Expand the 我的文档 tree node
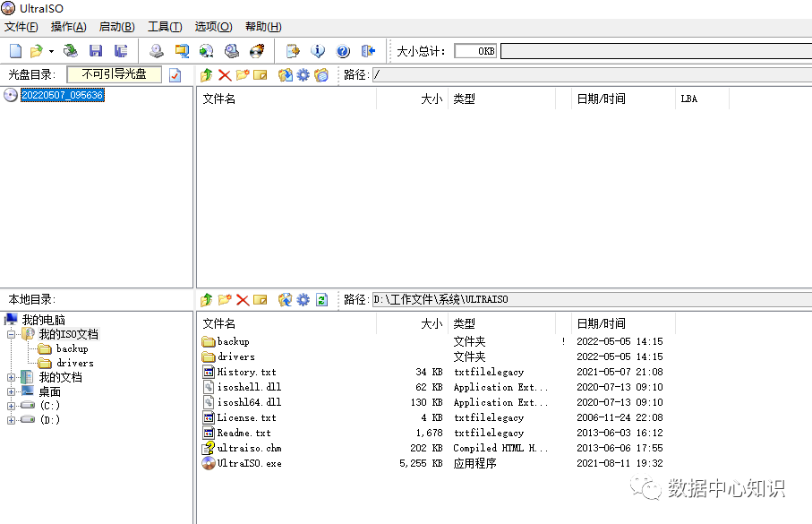Viewport: 812px width, 524px height. [11, 377]
